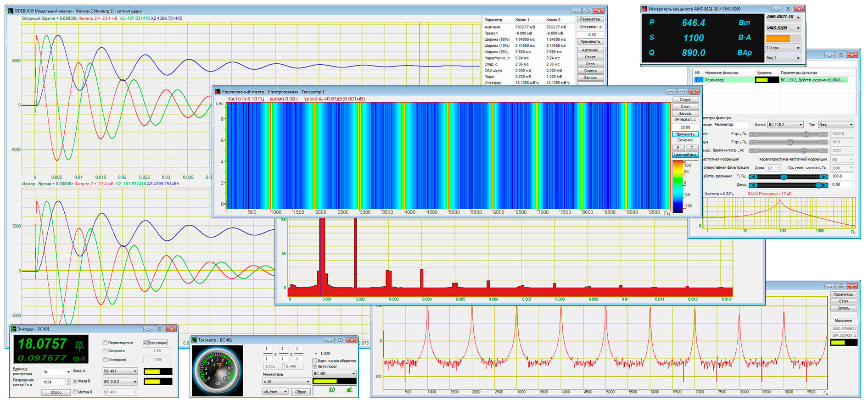Screen dimensions: 868x405
Task: Open the Единица измерения dropdown
Action: pyautogui.click(x=56, y=372)
